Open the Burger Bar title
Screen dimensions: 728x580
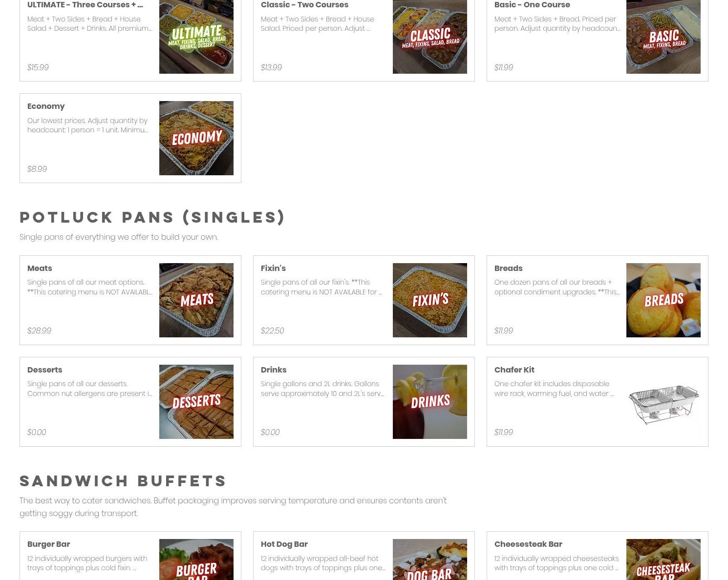click(48, 544)
